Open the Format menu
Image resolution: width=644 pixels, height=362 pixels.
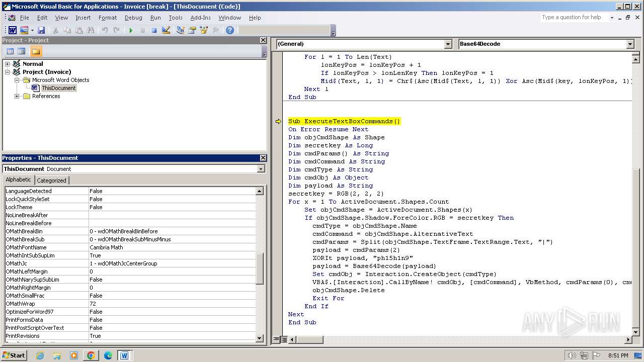click(x=108, y=18)
